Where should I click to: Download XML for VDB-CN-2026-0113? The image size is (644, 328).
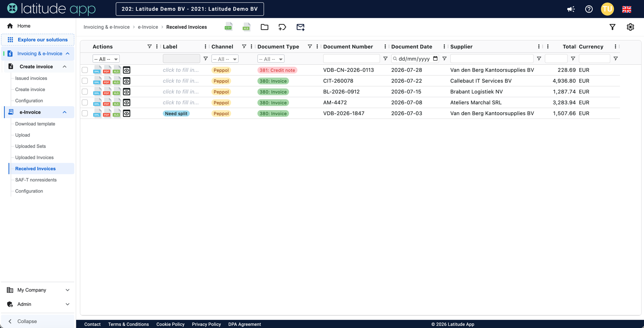97,70
